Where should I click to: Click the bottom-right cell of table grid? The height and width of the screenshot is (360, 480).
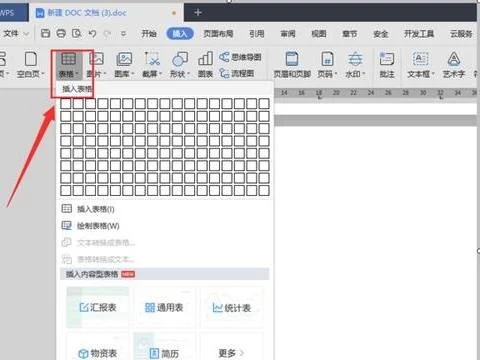coord(264,190)
